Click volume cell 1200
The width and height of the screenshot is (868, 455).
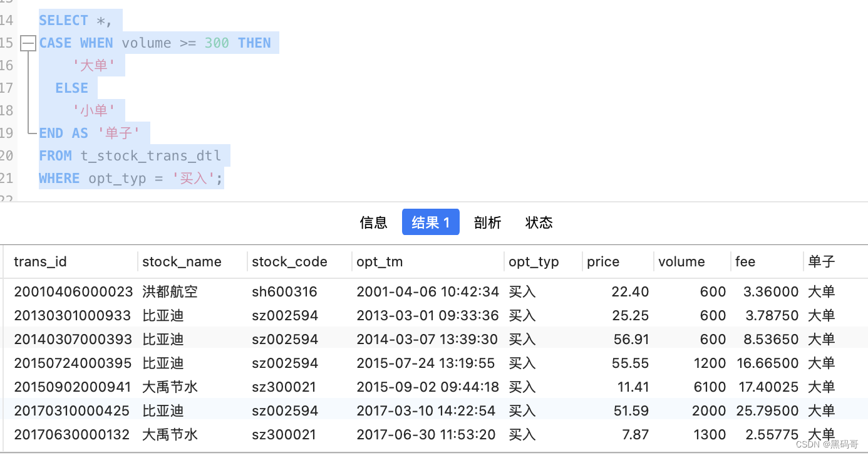(x=710, y=363)
